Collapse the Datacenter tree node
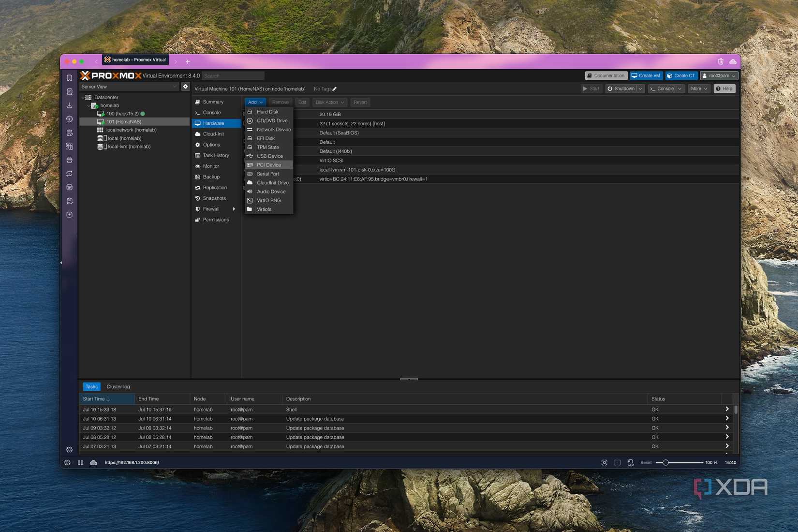Image resolution: width=798 pixels, height=532 pixels. click(83, 98)
